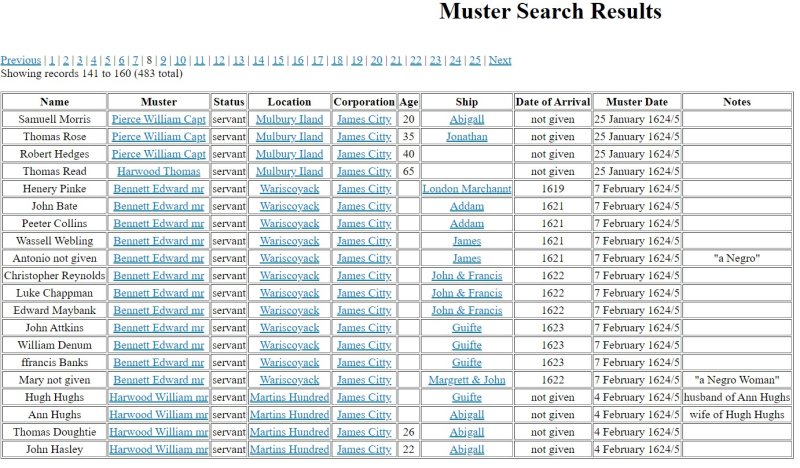This screenshot has height=468, width=800.
Task: Go to the Previous results page
Action: click(21, 60)
